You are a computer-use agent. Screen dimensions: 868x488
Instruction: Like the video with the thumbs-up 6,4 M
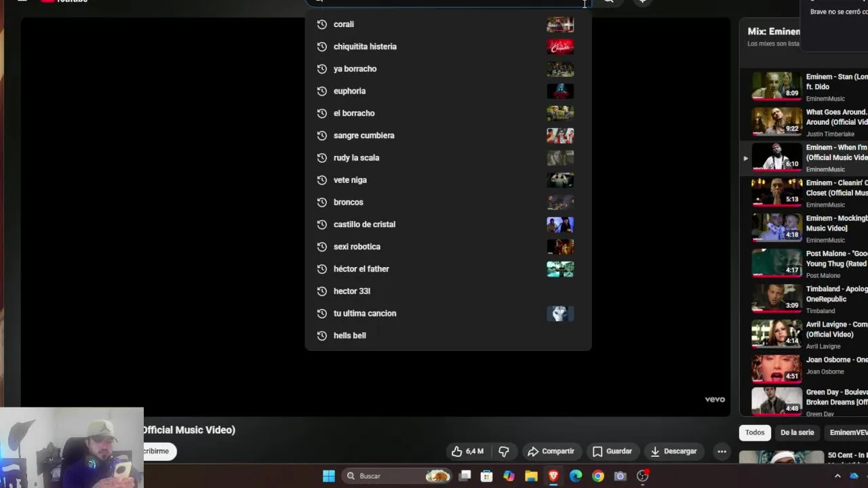tap(467, 451)
